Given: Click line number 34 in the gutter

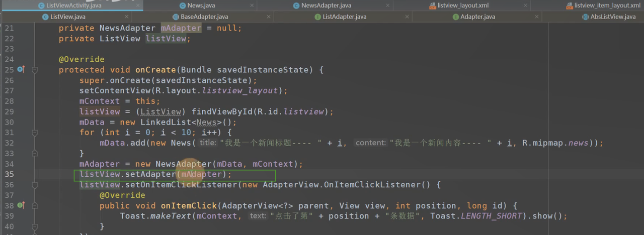Looking at the screenshot, I should tap(9, 164).
